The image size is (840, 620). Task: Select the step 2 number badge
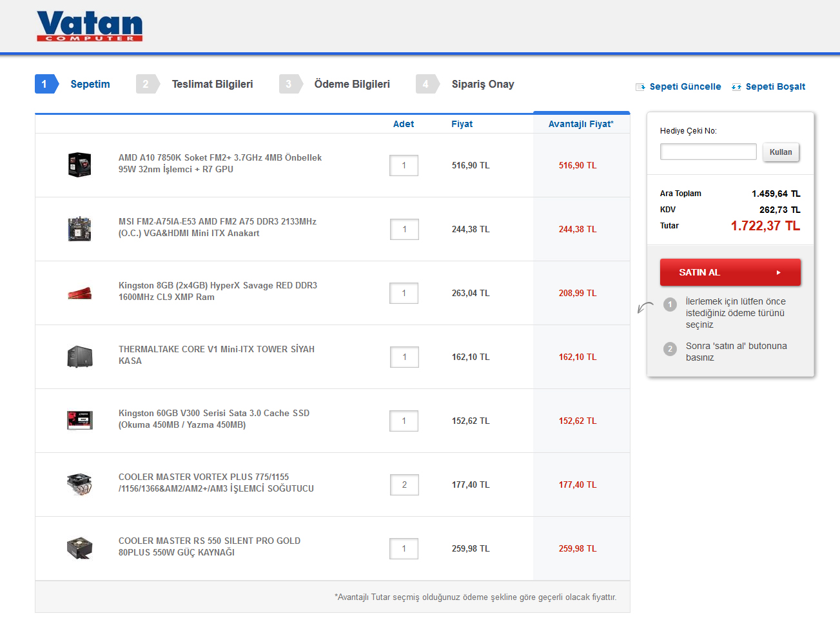point(148,84)
